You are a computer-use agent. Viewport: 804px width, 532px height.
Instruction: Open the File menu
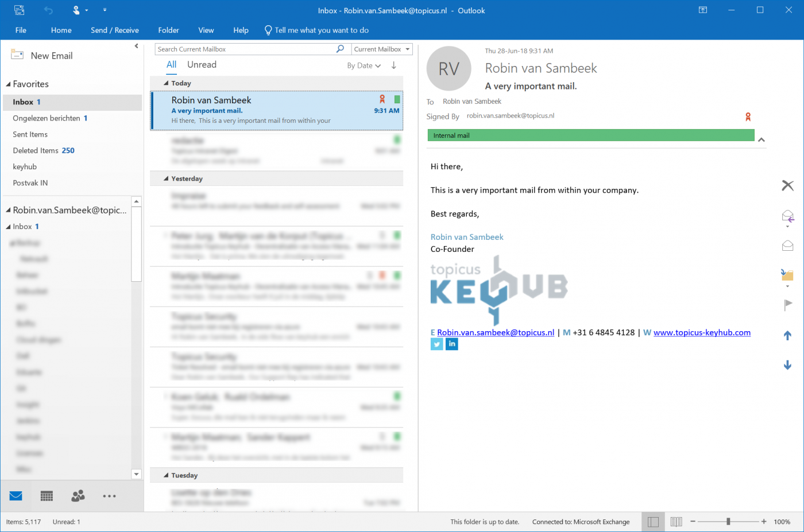pyautogui.click(x=21, y=30)
